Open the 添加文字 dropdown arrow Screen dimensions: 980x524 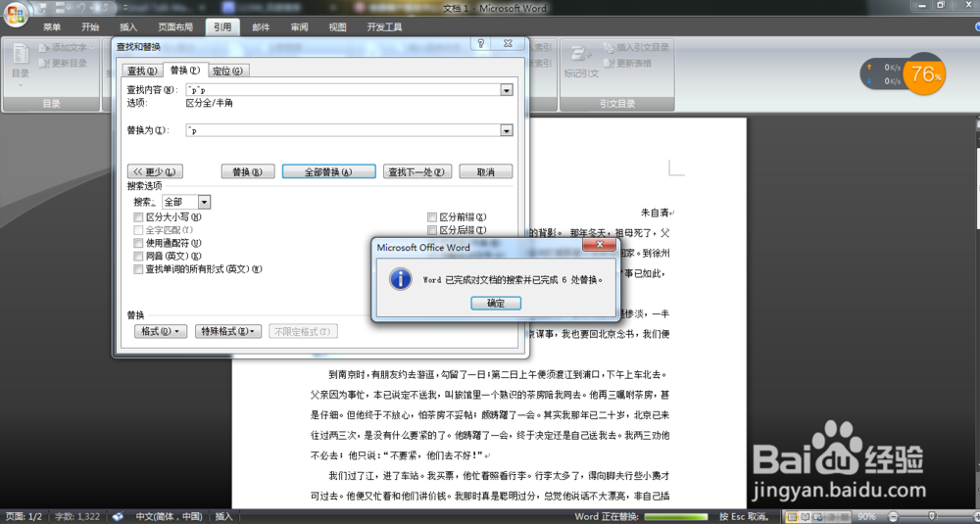(x=92, y=47)
